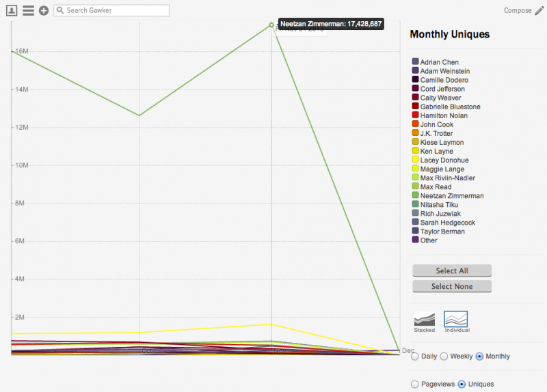Click the Compose pencil icon
The image size is (547, 392).
tap(539, 11)
